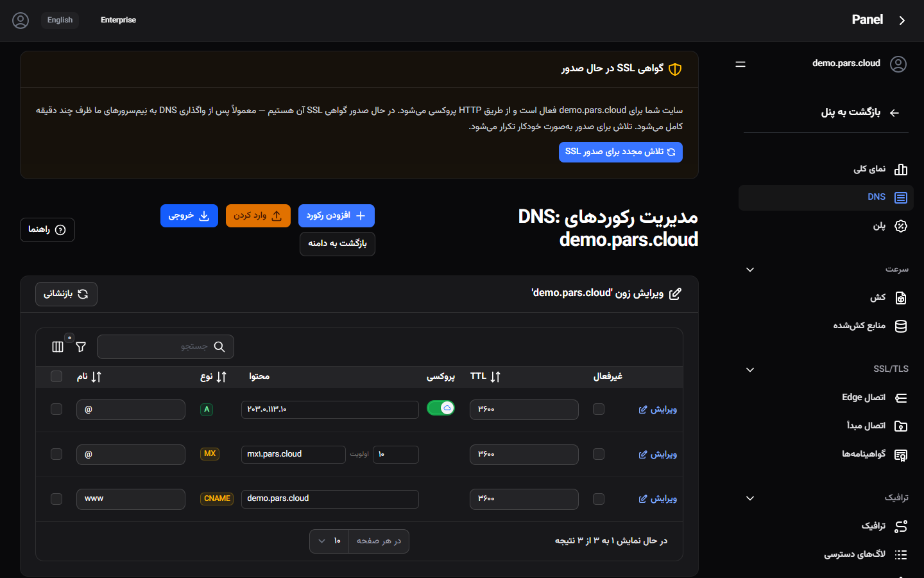
Task: Click TTL field of the MX record
Action: (524, 455)
